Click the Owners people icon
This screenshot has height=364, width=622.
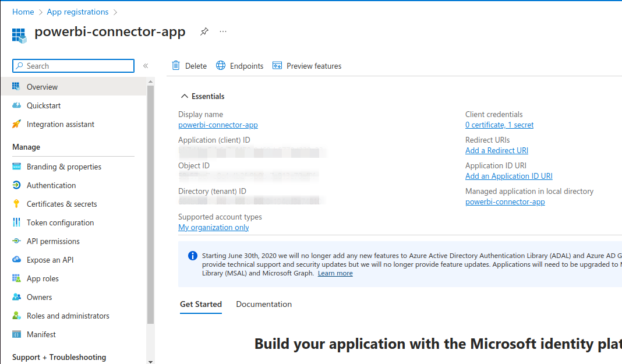[x=16, y=296]
